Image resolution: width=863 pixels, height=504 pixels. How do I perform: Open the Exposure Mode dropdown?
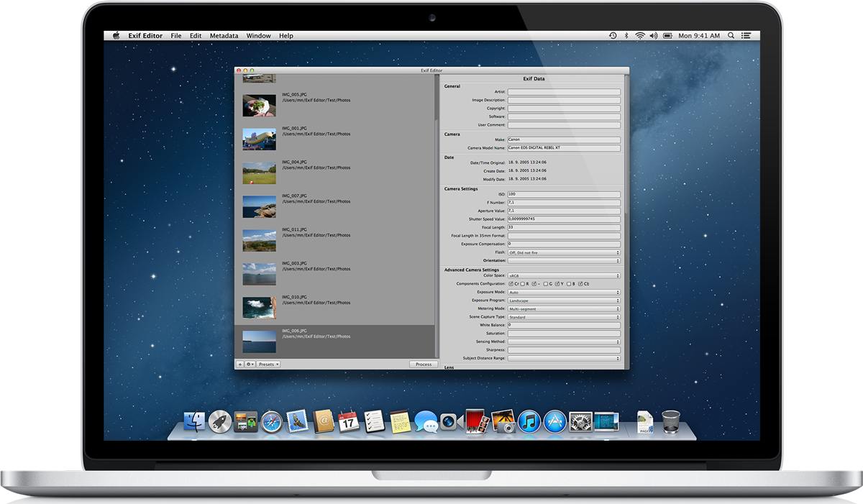coord(564,293)
